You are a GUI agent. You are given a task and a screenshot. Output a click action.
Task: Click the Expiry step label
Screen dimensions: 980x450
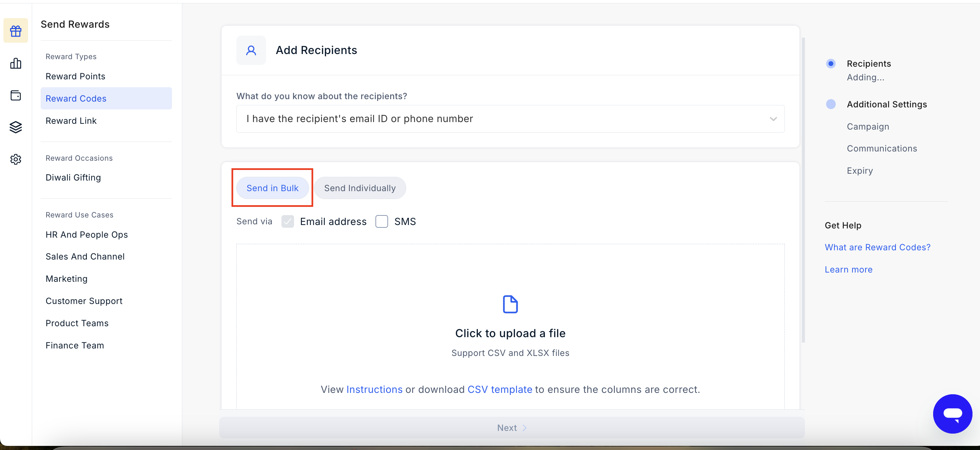click(859, 171)
